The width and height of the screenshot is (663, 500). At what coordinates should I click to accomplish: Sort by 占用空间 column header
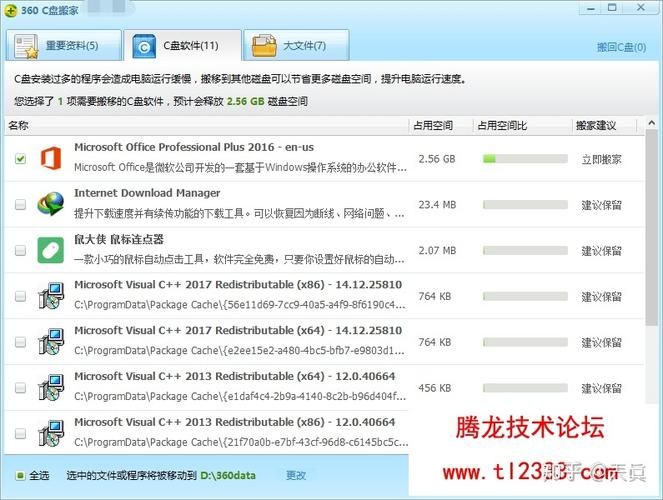pyautogui.click(x=433, y=125)
